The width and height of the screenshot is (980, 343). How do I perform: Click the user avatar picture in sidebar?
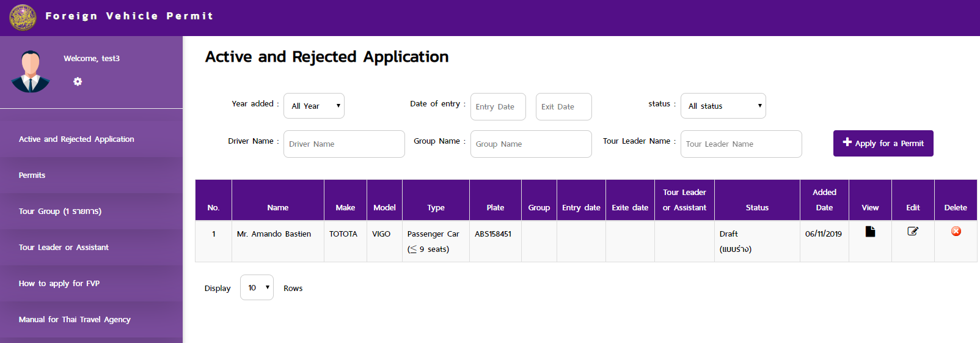pyautogui.click(x=31, y=72)
